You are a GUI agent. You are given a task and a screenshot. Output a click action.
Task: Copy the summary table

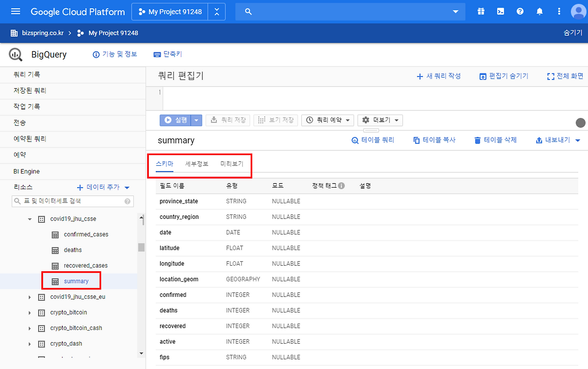[434, 140]
